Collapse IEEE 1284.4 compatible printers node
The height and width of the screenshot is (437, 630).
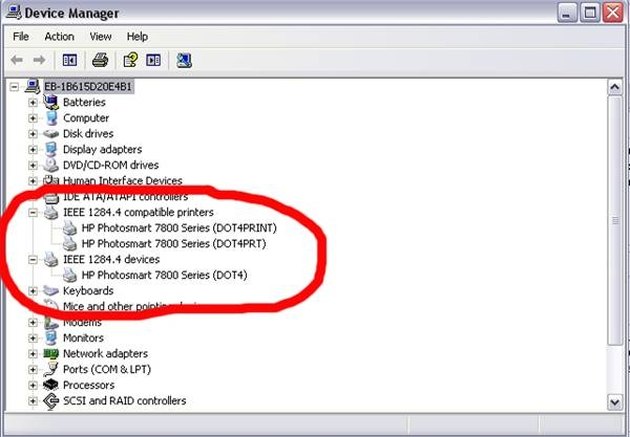pos(33,212)
